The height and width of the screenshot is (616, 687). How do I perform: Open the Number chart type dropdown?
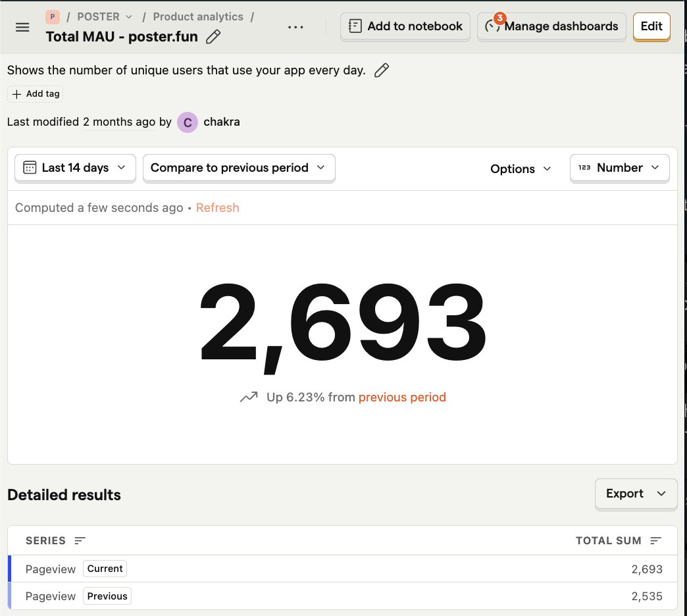point(619,168)
